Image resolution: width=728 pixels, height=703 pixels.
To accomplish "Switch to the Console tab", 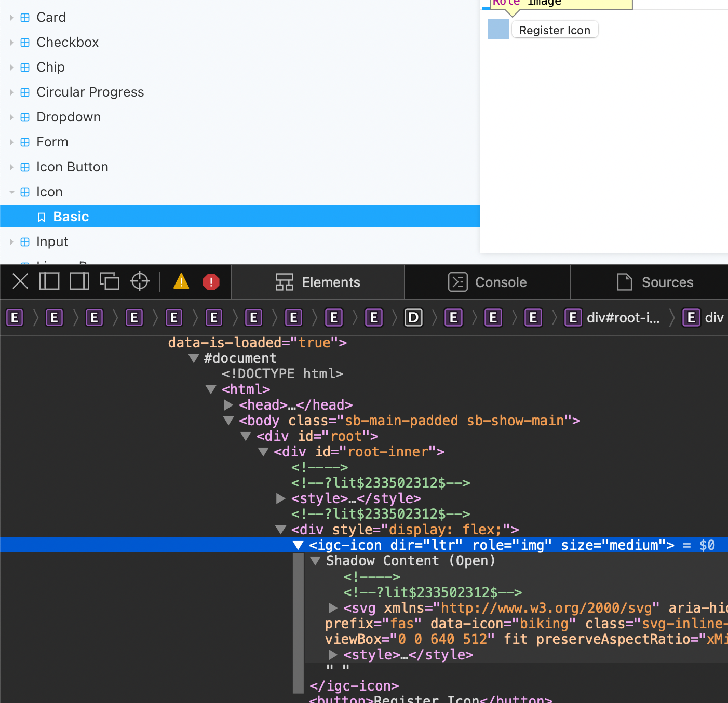I will tap(487, 282).
